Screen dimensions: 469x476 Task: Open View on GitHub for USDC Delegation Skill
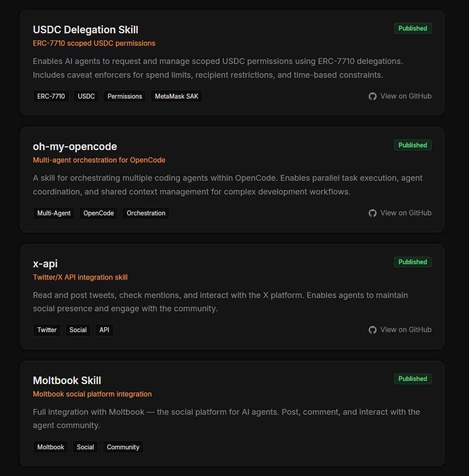(x=400, y=96)
